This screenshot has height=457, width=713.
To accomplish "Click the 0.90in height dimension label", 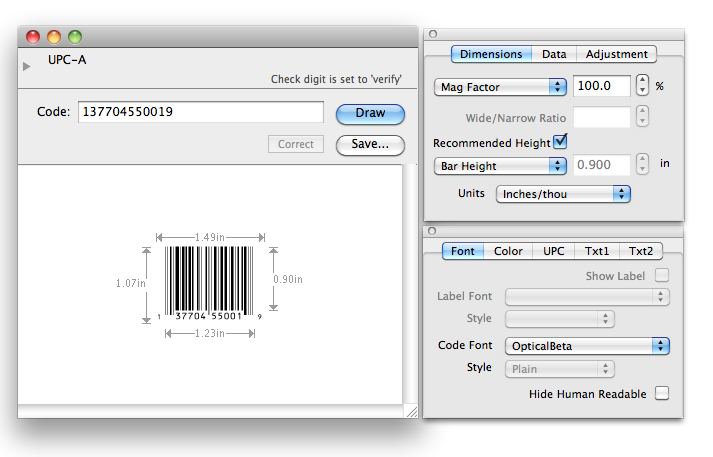I will pyautogui.click(x=288, y=279).
